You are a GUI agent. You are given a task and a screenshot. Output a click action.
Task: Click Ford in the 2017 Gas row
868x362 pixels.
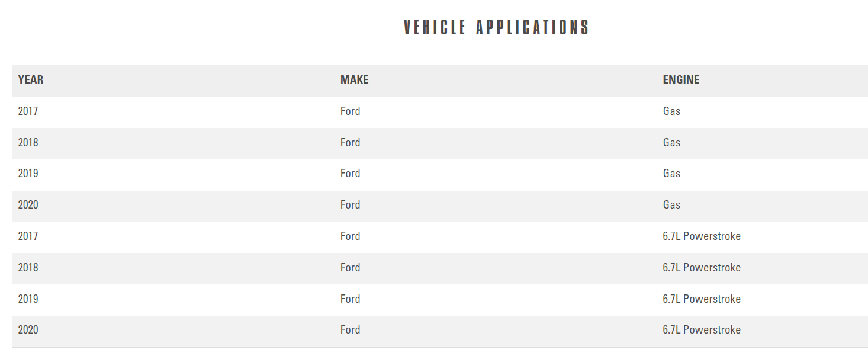(x=350, y=111)
